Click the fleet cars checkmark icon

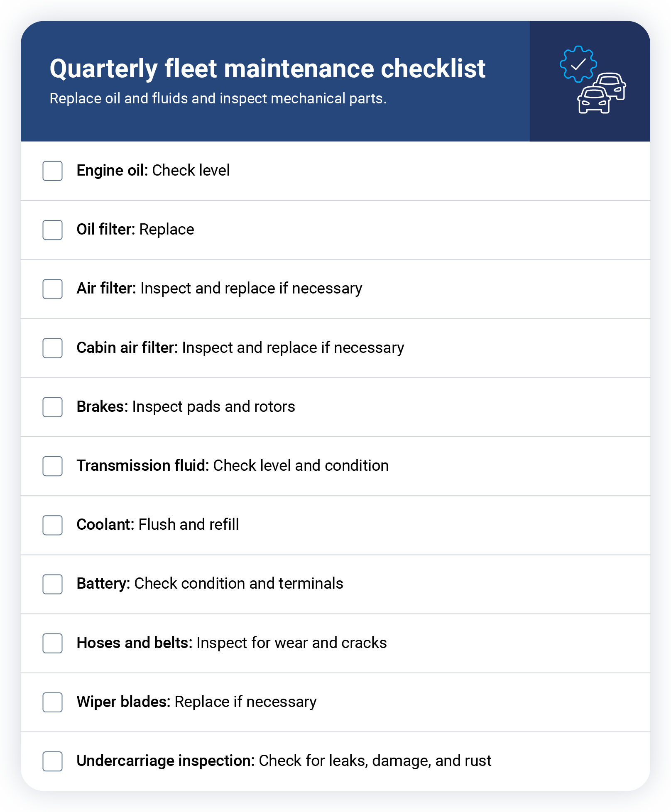pos(592,80)
